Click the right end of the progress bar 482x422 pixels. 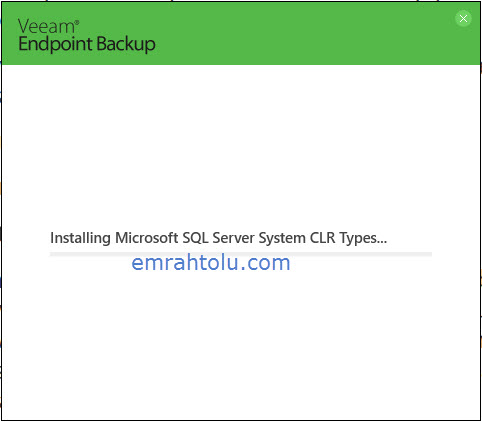click(x=429, y=254)
